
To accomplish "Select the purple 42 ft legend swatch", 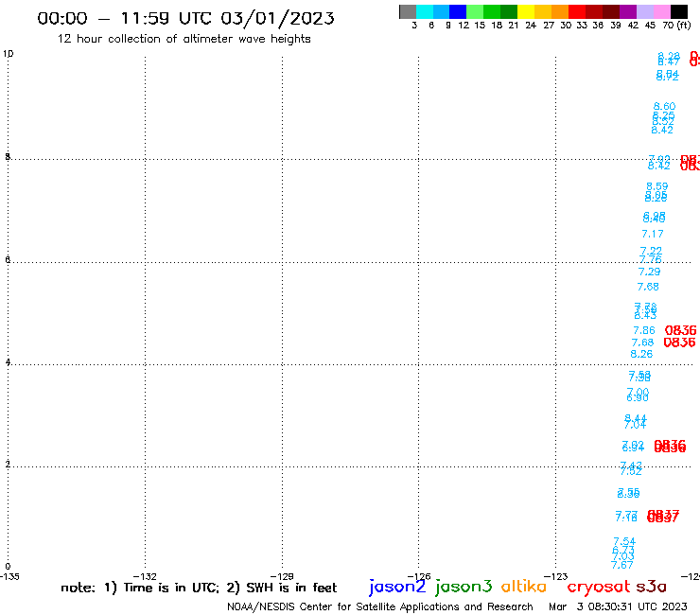I will (x=628, y=11).
